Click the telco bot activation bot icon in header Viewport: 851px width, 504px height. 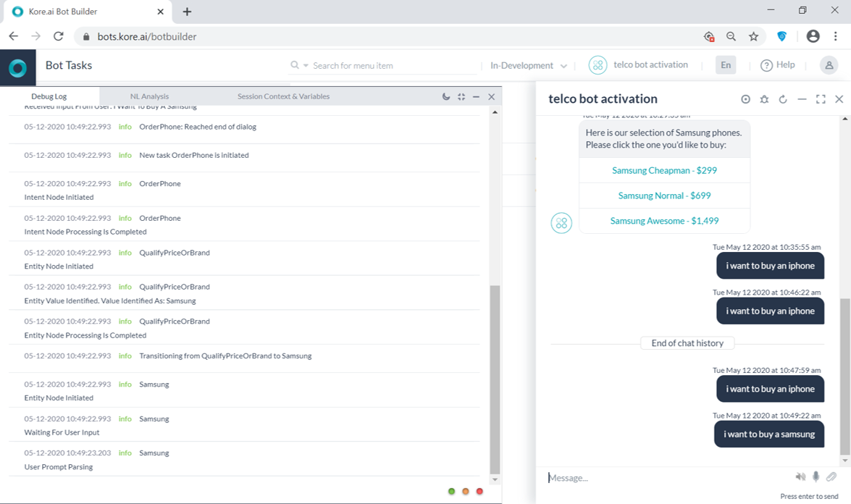point(598,65)
